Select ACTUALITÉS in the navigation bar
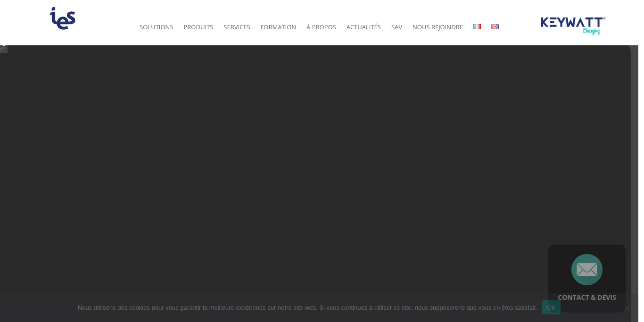 (x=363, y=27)
